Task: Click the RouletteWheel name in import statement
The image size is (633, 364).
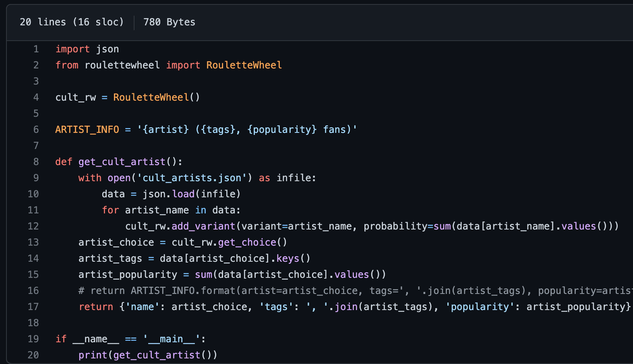Action: (244, 65)
